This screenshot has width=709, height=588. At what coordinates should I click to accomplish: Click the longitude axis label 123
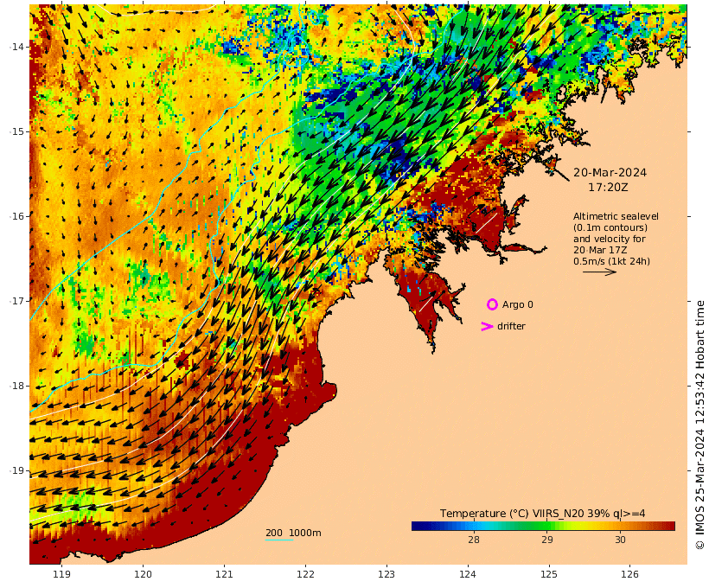tap(386, 574)
